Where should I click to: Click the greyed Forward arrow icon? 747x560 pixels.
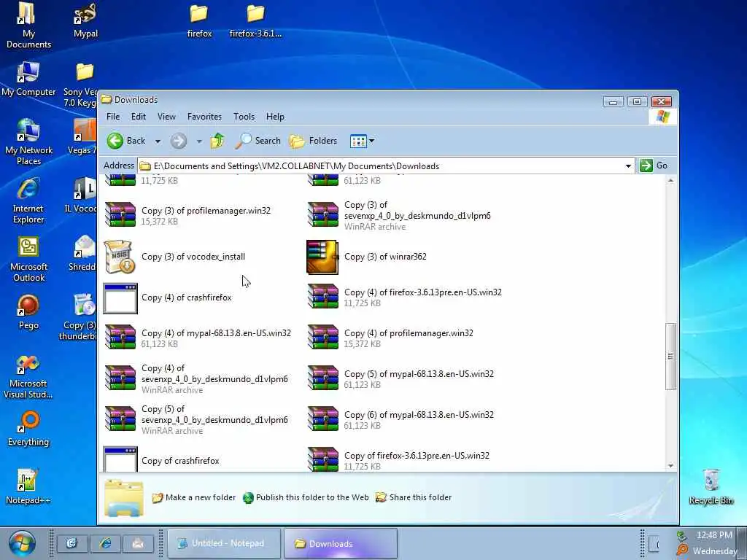179,141
